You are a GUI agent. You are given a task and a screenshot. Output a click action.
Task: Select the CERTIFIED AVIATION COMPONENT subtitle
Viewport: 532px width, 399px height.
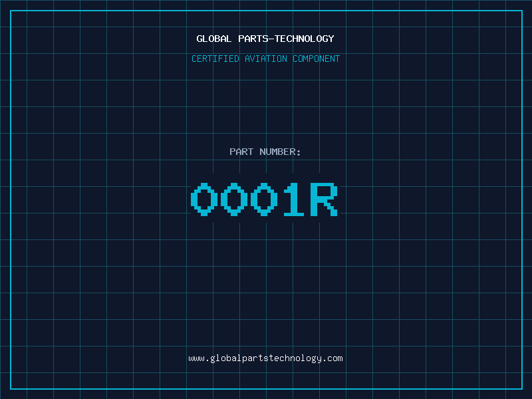coord(265,59)
